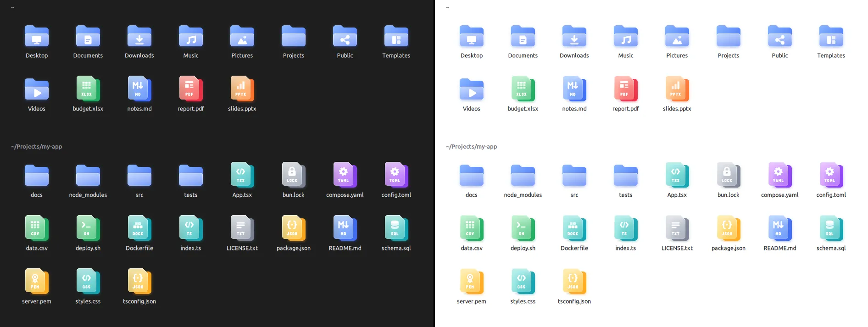868x327 pixels.
Task: Click the "~/Projects/my-app" path heading in the dark panel
Action: click(37, 147)
